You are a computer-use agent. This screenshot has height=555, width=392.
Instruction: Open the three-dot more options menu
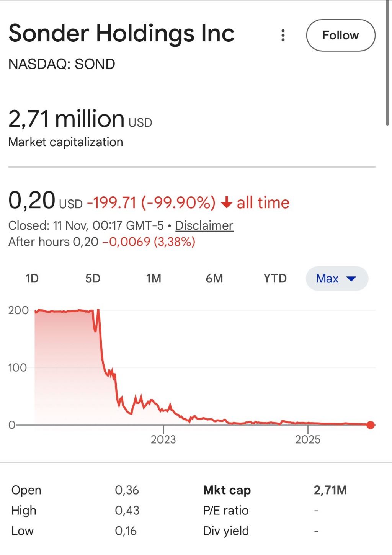pos(283,35)
